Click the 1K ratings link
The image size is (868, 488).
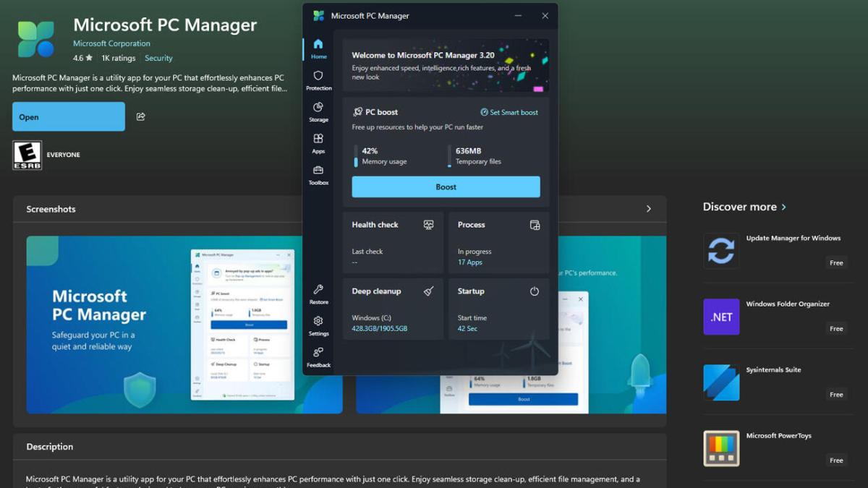tap(118, 58)
